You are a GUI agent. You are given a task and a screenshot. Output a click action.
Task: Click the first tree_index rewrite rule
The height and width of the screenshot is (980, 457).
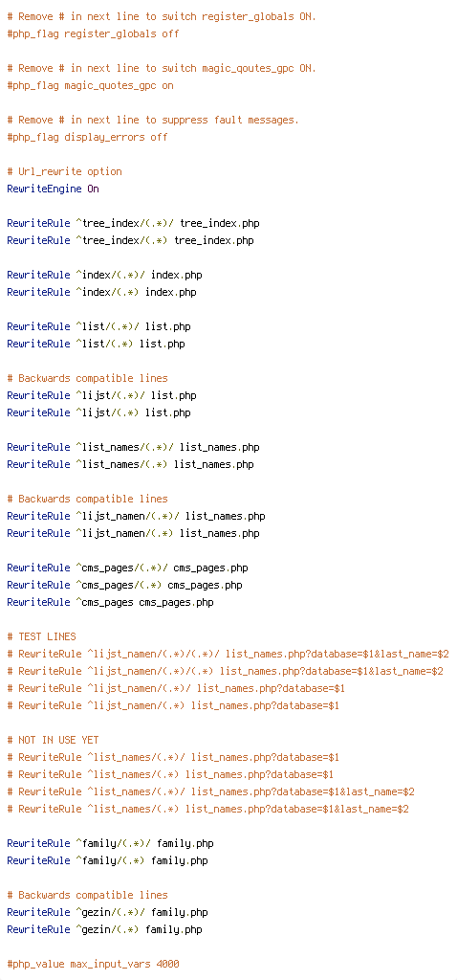coord(133,223)
